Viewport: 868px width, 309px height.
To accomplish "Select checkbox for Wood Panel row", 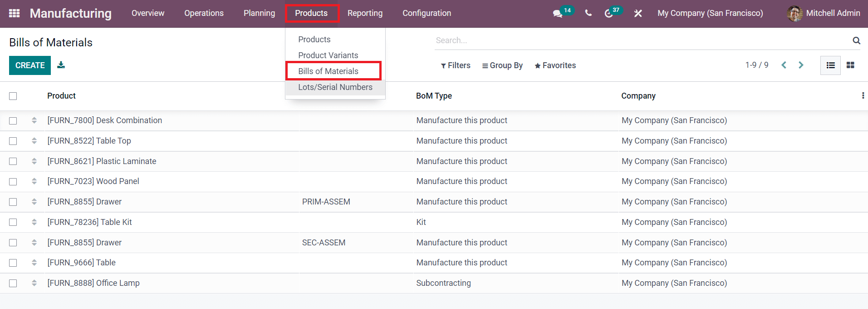I will pyautogui.click(x=13, y=182).
